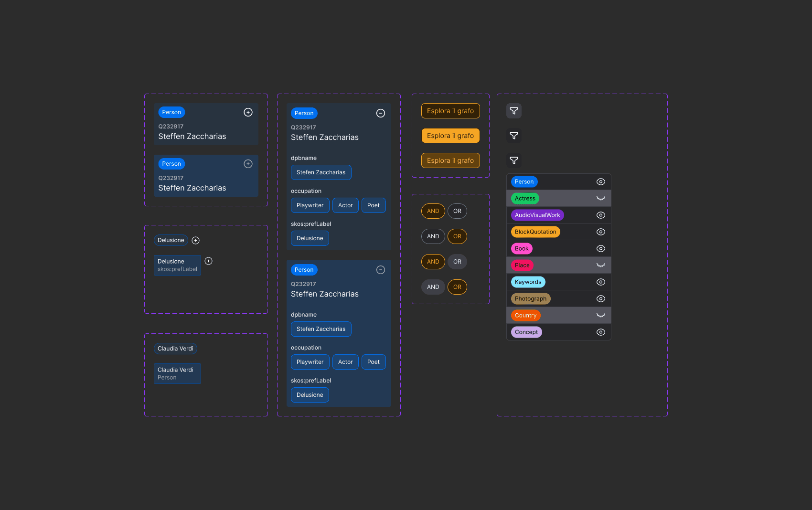Click Playwriter chip in upper expanded card
Screen dimensions: 812x510
(310, 205)
